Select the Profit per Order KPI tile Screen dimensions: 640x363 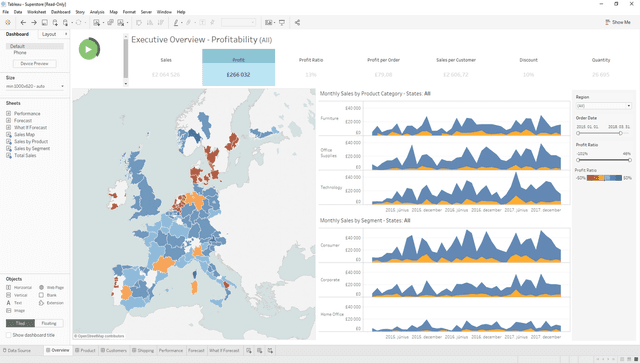tap(383, 67)
